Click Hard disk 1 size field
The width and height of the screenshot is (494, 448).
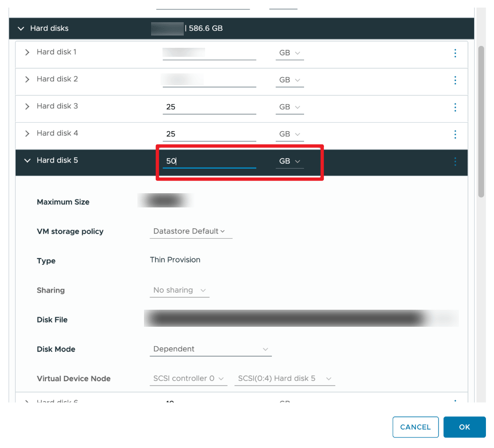point(209,53)
